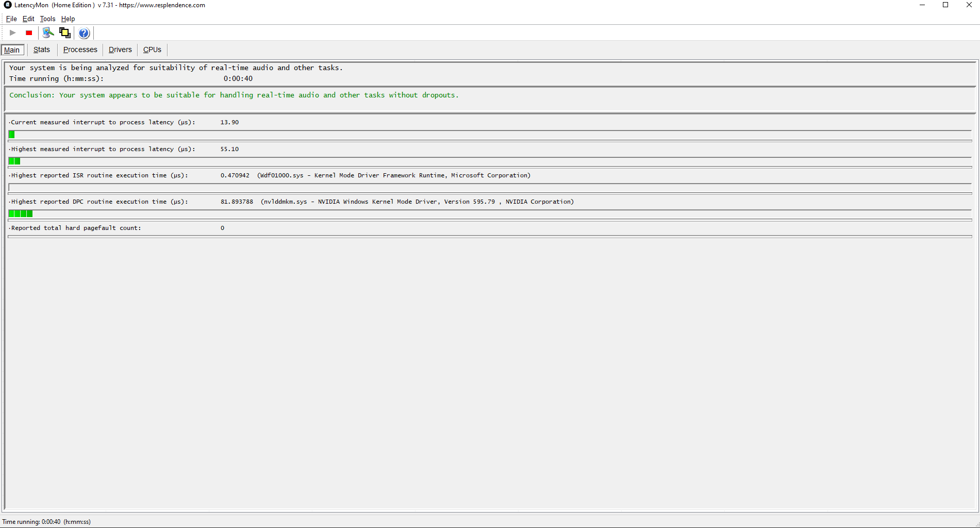Maximize the LatencyMon window
This screenshot has width=980, height=528.
[x=945, y=5]
